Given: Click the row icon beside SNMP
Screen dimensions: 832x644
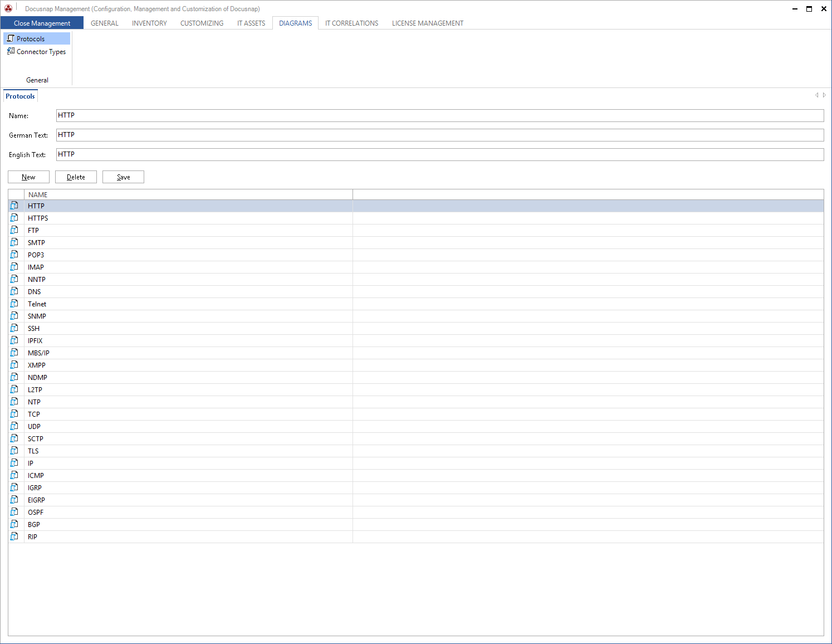Looking at the screenshot, I should point(14,316).
